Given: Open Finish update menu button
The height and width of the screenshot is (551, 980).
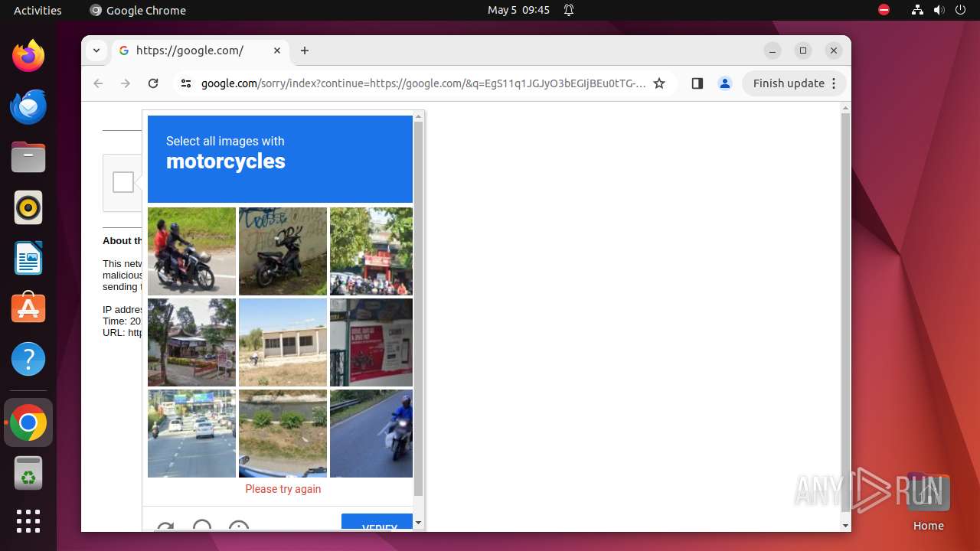Looking at the screenshot, I should coord(794,83).
